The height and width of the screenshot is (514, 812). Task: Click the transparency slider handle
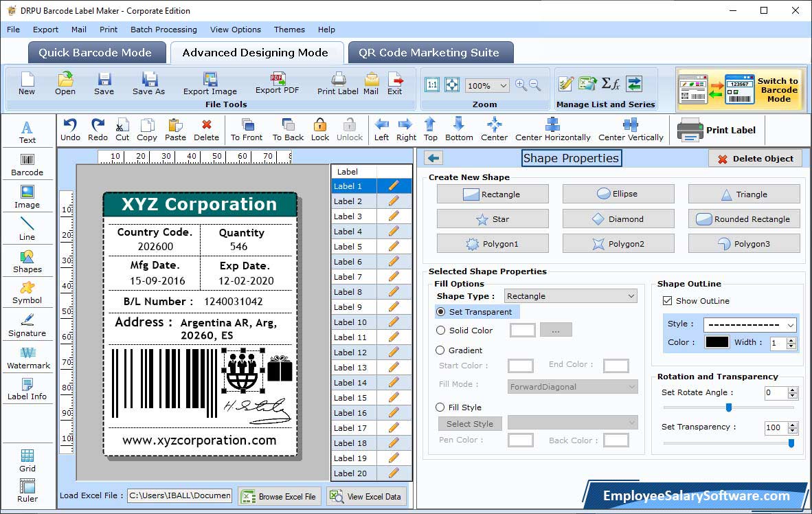pyautogui.click(x=791, y=443)
